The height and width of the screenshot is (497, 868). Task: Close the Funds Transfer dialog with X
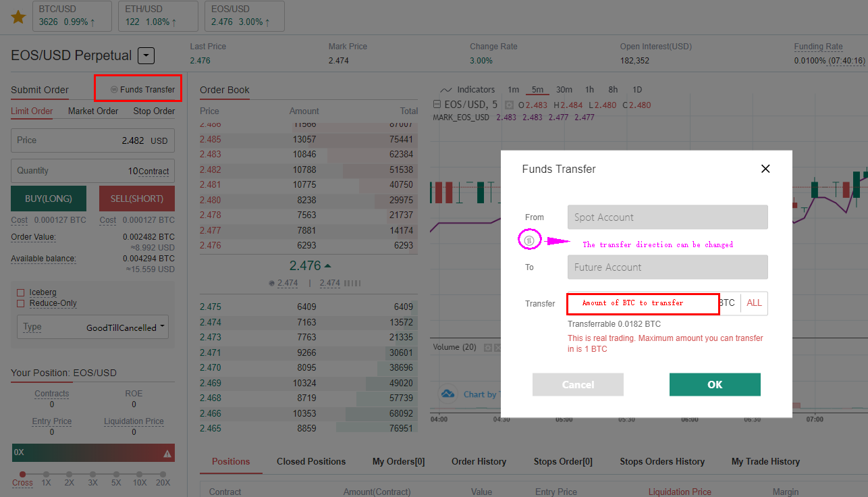pyautogui.click(x=765, y=169)
